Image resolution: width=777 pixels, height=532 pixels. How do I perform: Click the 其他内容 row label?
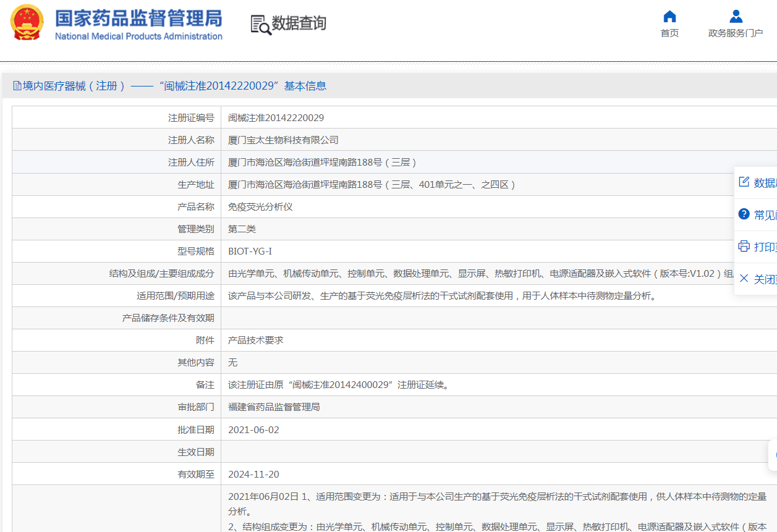(196, 363)
